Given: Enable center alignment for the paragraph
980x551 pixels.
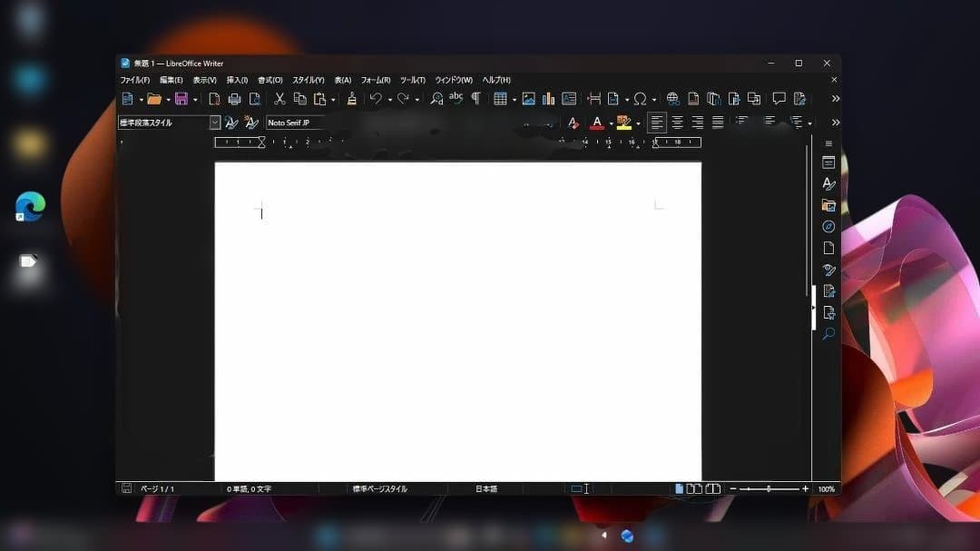Looking at the screenshot, I should pos(677,123).
